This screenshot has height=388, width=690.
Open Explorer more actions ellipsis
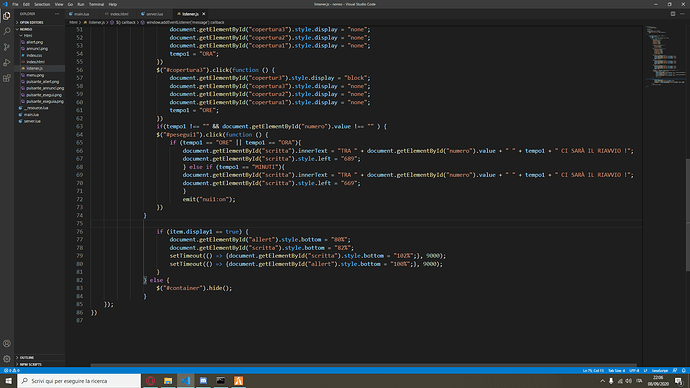[x=57, y=14]
